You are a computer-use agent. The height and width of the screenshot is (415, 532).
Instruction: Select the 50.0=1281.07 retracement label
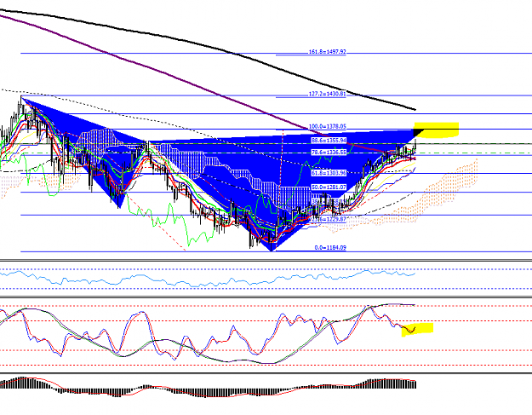point(329,187)
